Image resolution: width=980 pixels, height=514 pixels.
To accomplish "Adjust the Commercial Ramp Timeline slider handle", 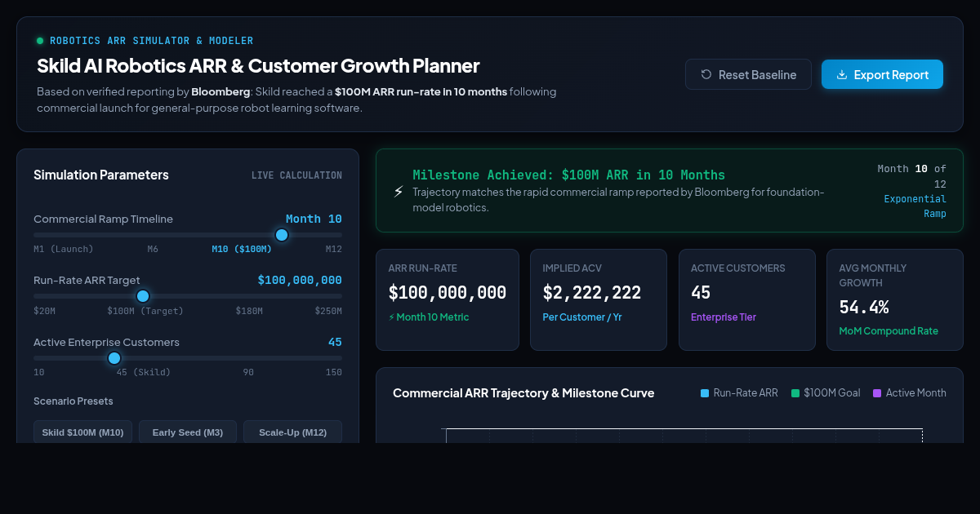I will click(282, 235).
